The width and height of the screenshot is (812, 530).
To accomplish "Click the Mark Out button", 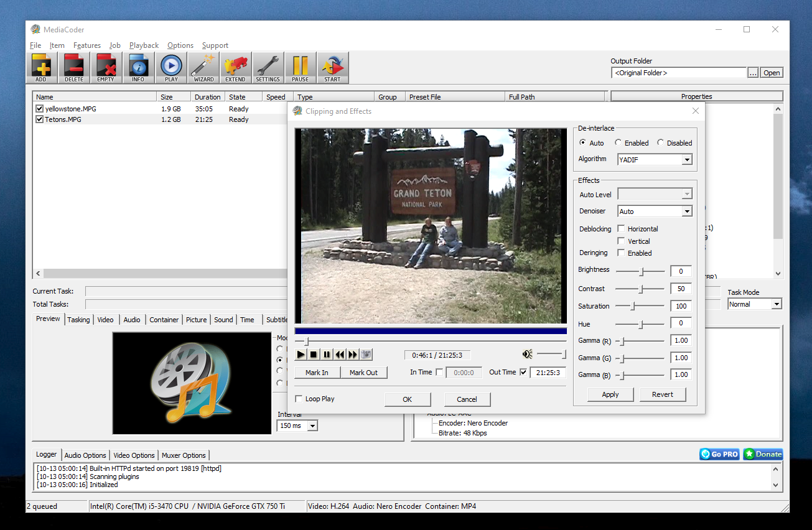I will point(363,373).
